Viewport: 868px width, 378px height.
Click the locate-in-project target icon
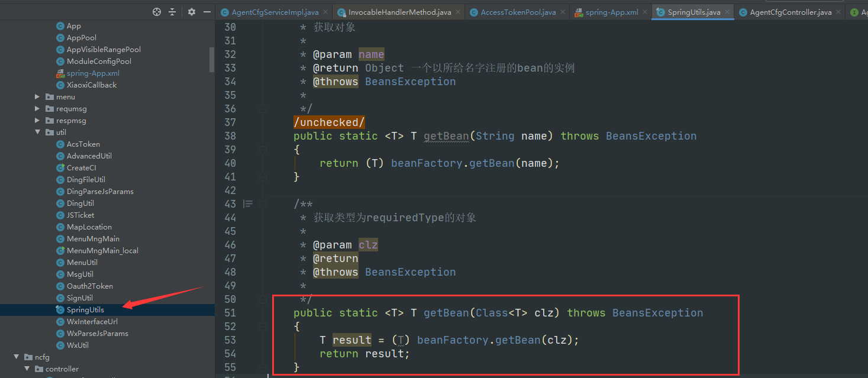pyautogui.click(x=156, y=12)
